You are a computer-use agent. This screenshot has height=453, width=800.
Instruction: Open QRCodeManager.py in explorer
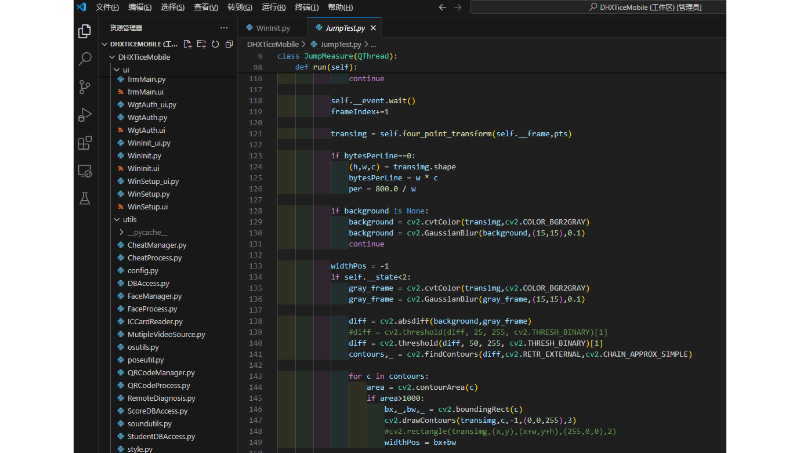point(161,372)
